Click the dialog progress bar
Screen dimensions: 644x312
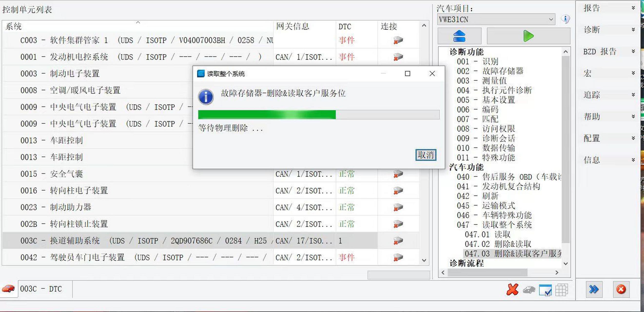pyautogui.click(x=319, y=115)
